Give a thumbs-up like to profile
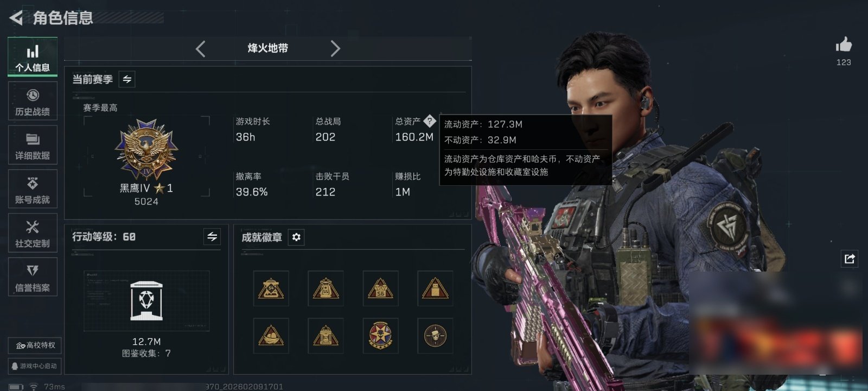 (x=844, y=45)
